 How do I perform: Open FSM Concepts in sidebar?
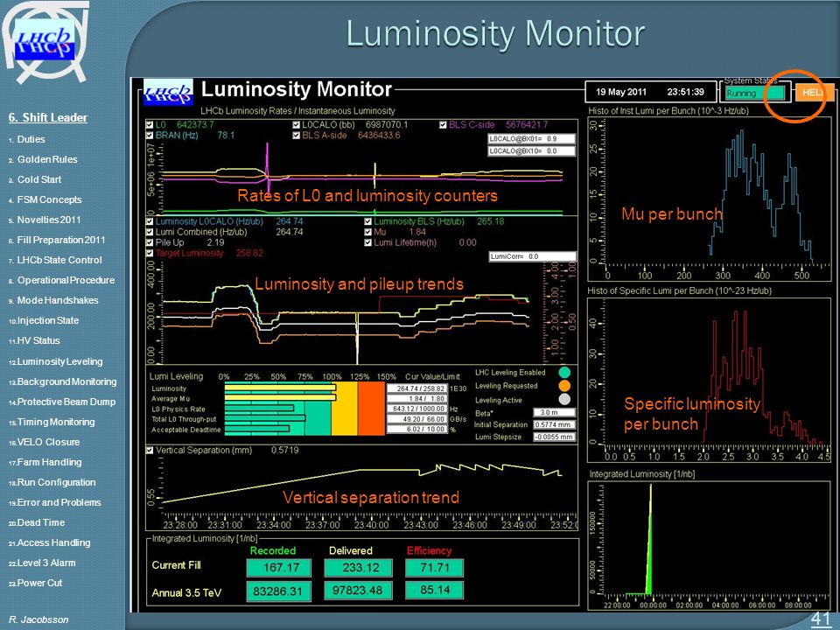click(49, 199)
